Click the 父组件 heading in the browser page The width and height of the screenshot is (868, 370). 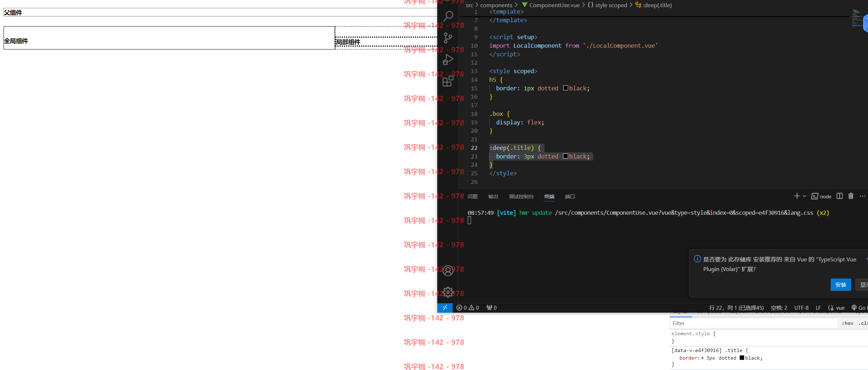tap(13, 13)
